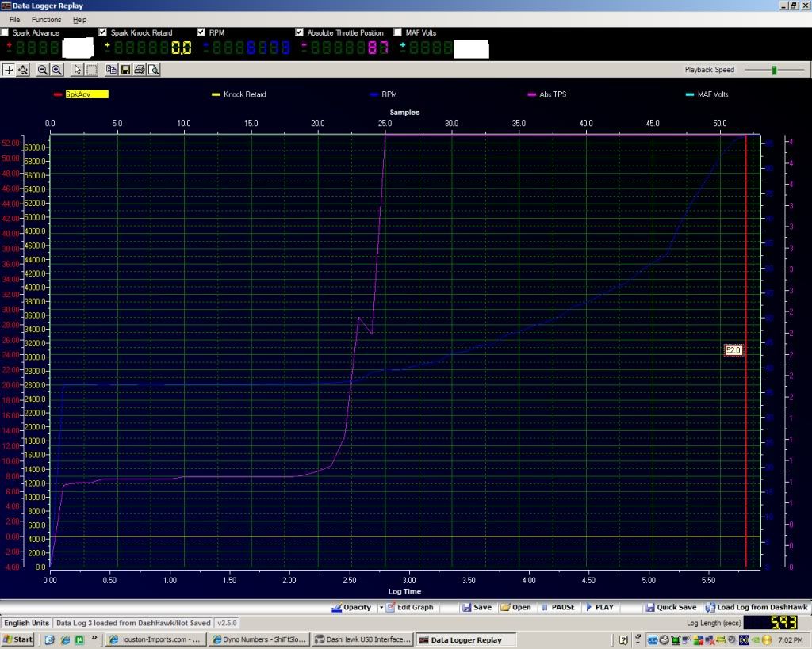Click the Save button in the bottom bar
Image resolution: width=812 pixels, height=649 pixels.
477,607
